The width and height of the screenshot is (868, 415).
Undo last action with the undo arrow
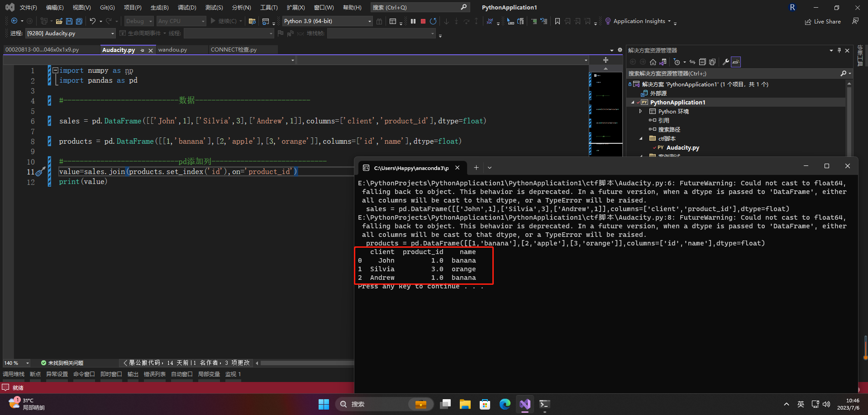click(x=93, y=21)
